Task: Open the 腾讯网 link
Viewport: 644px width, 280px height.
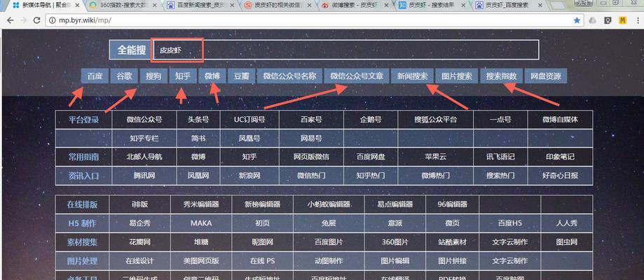Action: tap(144, 175)
